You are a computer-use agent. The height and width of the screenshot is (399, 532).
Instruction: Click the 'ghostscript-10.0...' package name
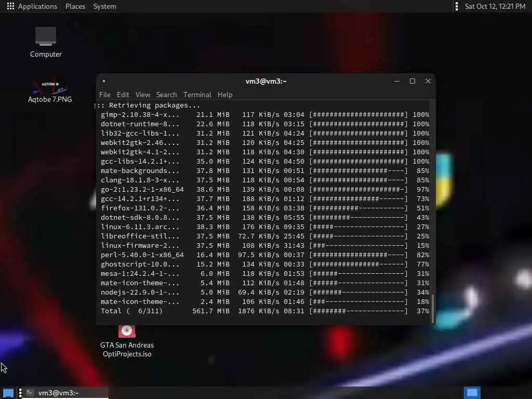coord(140,264)
